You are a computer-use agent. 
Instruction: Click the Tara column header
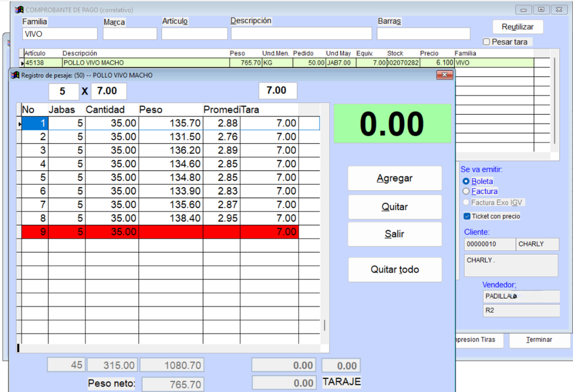(269, 110)
